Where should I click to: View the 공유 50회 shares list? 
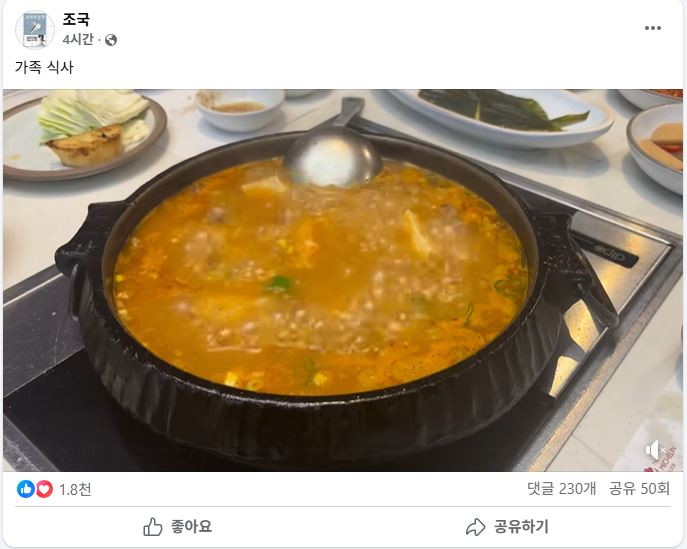[639, 489]
